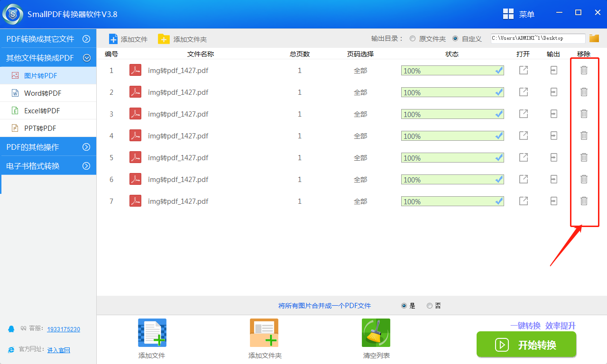Click row 4 progress bar at 100%
This screenshot has width=607, height=364.
coord(452,136)
